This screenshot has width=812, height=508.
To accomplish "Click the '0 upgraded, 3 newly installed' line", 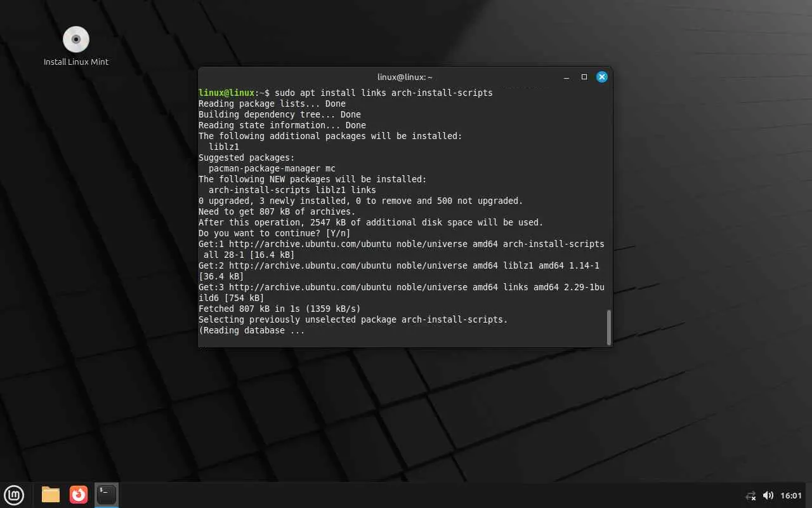I will click(361, 201).
